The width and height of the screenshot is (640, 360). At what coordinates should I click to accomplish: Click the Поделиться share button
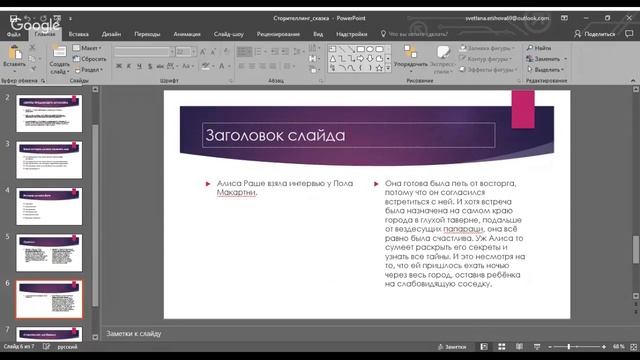[595, 34]
